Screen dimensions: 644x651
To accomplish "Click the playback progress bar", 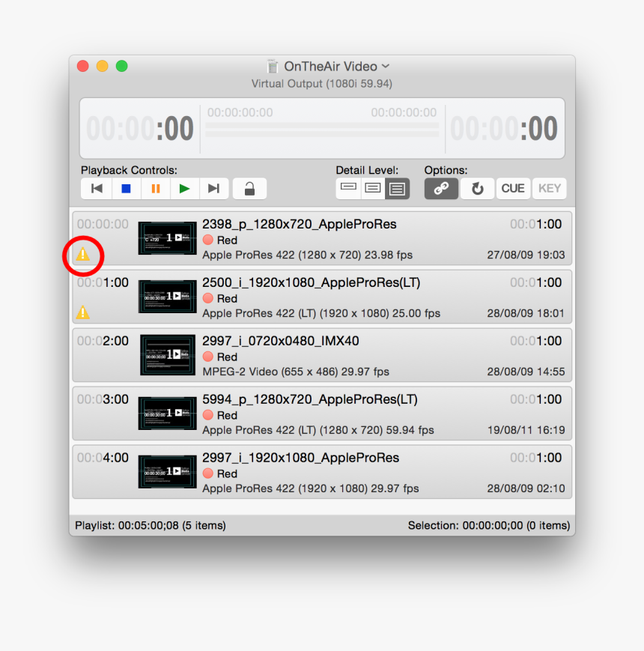I will point(322,130).
